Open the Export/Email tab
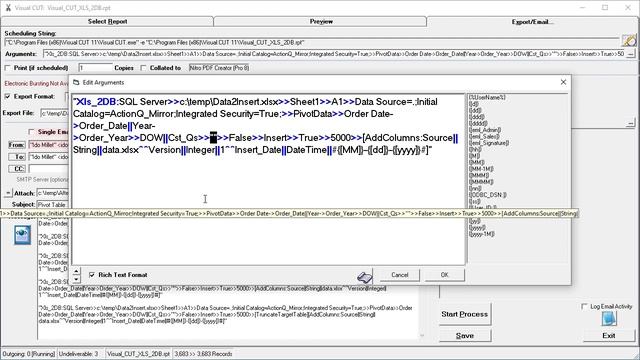Viewport: 640px width, 360px height. point(533,22)
